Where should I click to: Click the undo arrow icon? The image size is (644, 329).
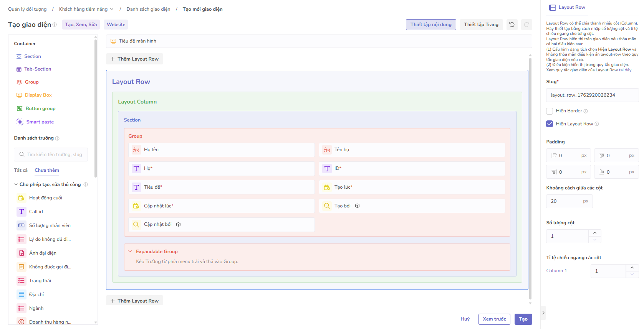(x=512, y=25)
